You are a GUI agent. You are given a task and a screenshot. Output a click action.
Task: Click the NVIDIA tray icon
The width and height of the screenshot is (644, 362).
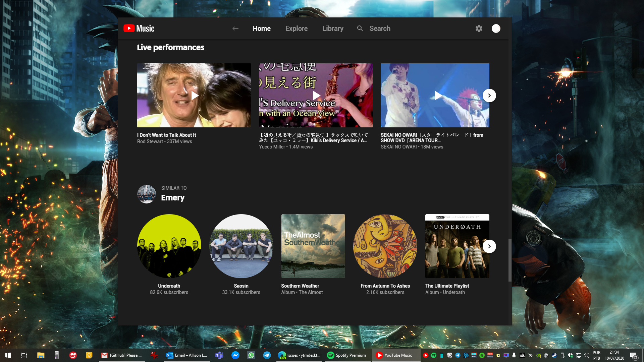(538, 355)
